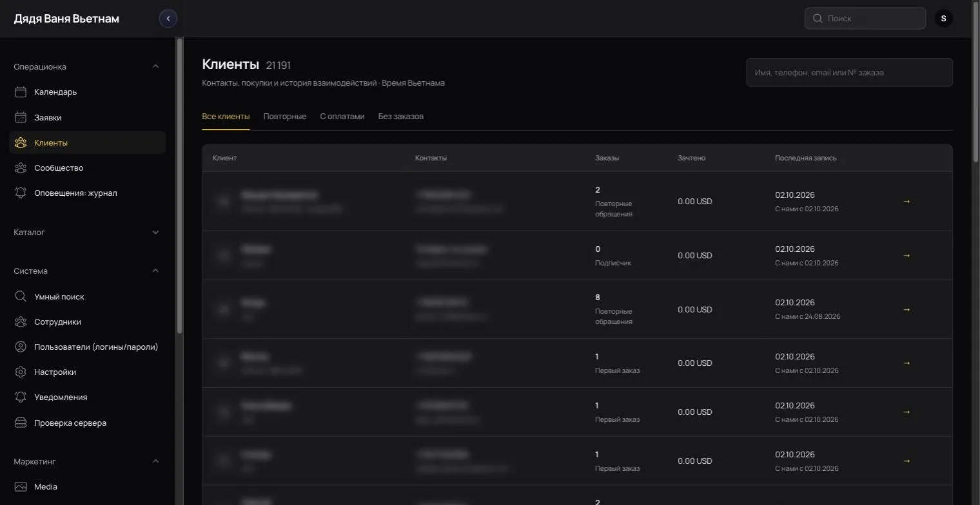Click the client count 21 191
The image size is (980, 505).
click(x=279, y=65)
